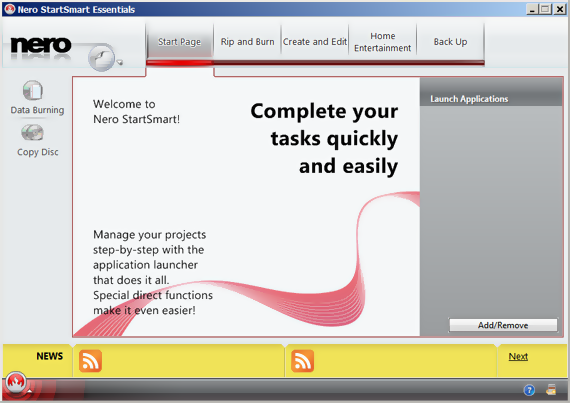The width and height of the screenshot is (570, 403).
Task: Open the Nero flame start button
Action: pyautogui.click(x=15, y=382)
